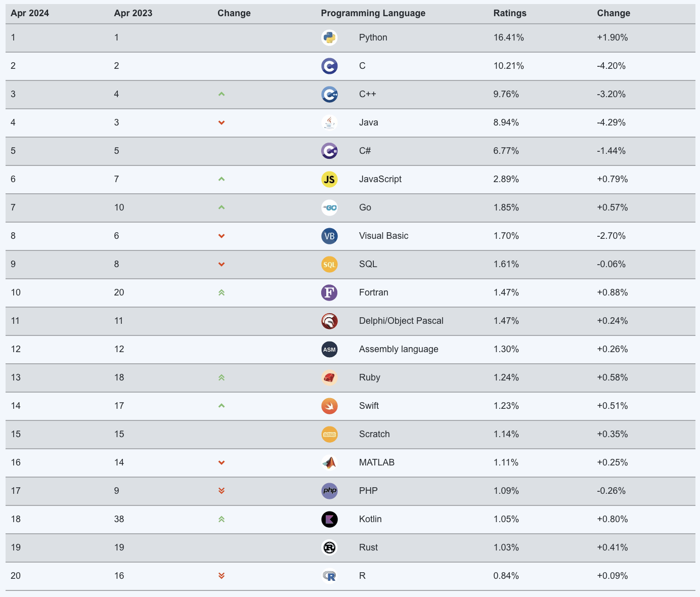Click the red double-down arrow in the PHP row

click(x=222, y=491)
